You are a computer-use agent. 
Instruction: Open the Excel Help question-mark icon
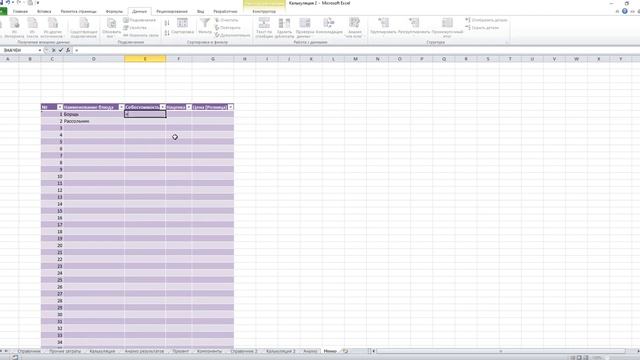tap(624, 11)
